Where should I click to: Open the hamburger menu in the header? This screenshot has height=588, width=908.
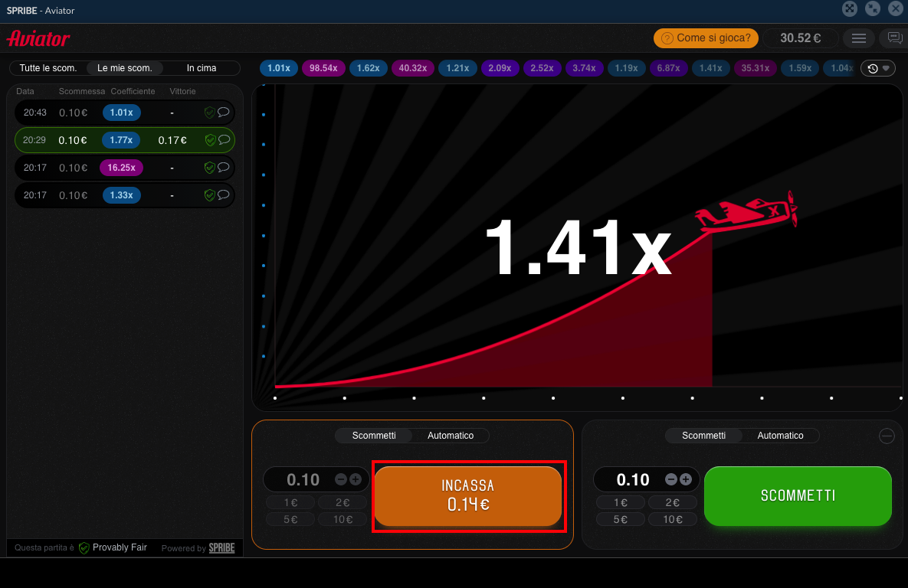tap(859, 38)
